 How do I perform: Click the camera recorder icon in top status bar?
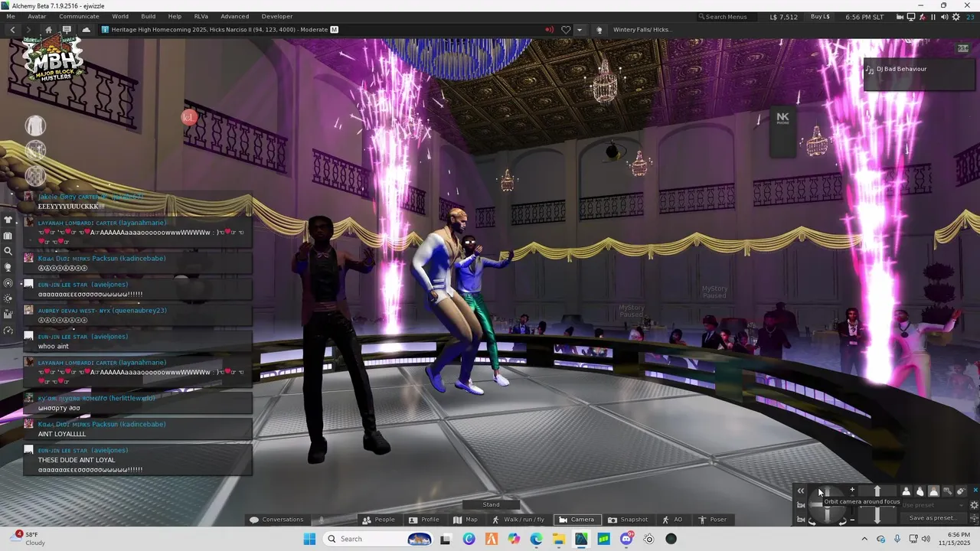900,17
